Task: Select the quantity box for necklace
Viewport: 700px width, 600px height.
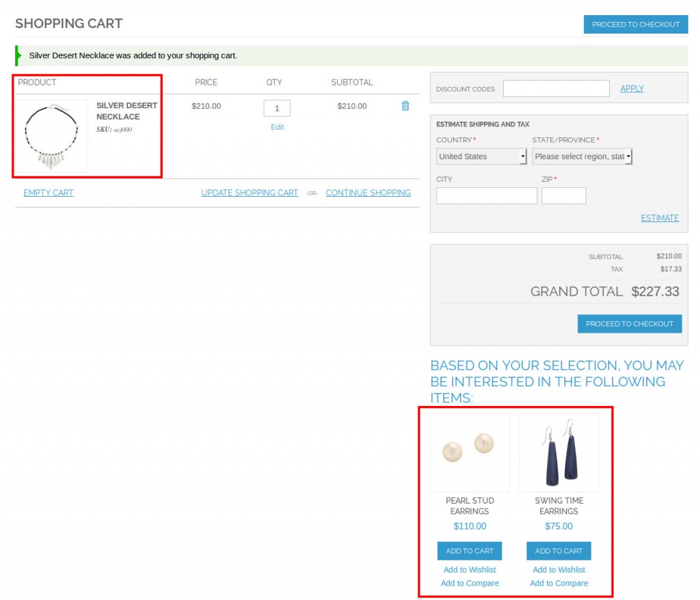Action: tap(277, 108)
